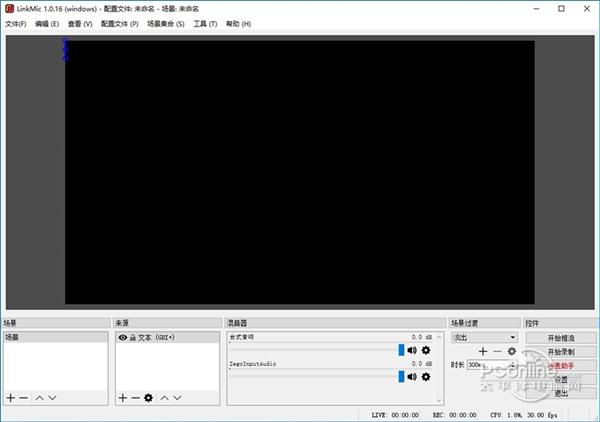The width and height of the screenshot is (600, 422).
Task: Select the 文本 (GDI+) source row
Action: [167, 337]
